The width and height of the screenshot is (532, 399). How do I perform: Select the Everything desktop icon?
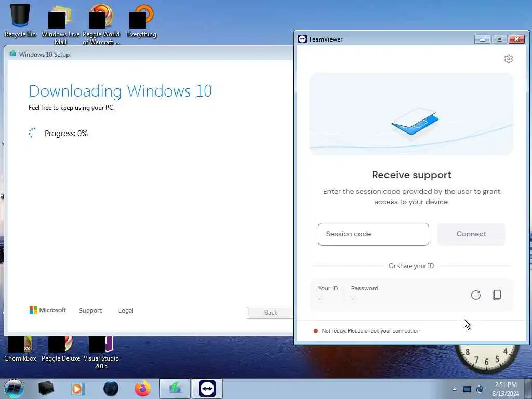[141, 21]
